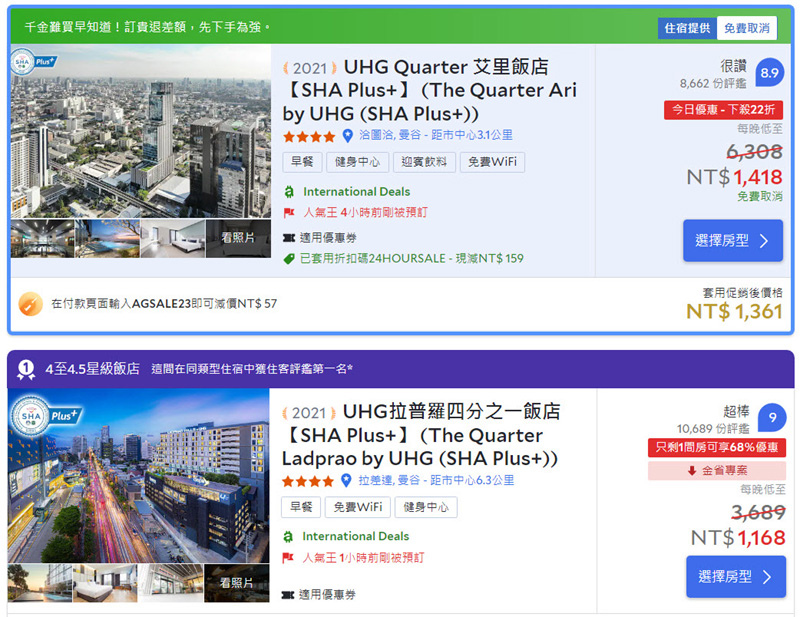800x617 pixels.
Task: Click 免費WiFi tag on Quarter Ladprao
Action: pos(358,507)
